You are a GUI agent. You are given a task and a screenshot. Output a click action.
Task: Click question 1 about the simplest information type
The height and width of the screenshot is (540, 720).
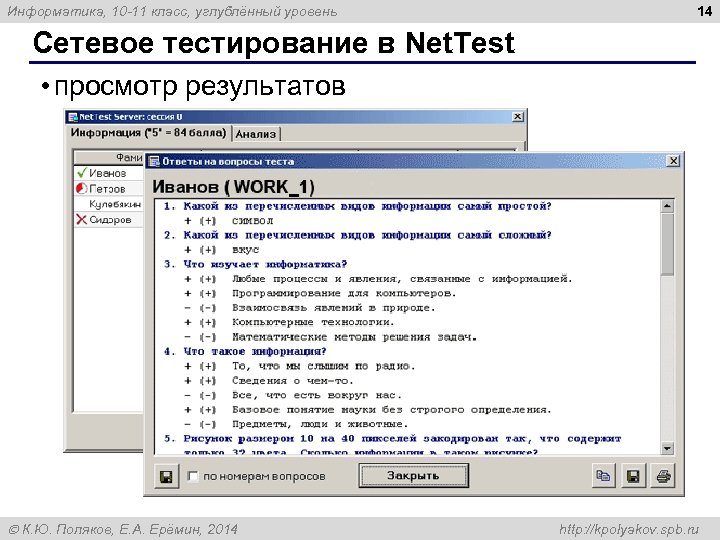tap(358, 206)
